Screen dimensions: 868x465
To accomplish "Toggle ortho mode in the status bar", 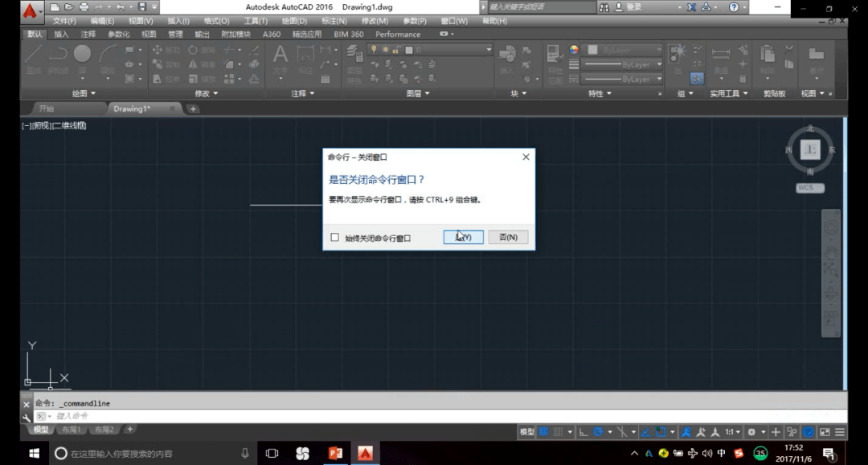I will coord(583,432).
